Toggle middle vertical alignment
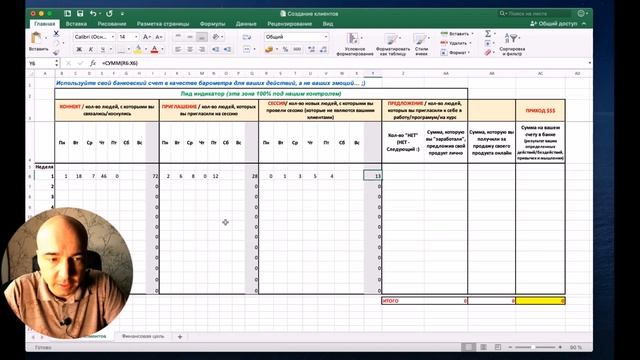This screenshot has height=360, width=640. coord(190,37)
